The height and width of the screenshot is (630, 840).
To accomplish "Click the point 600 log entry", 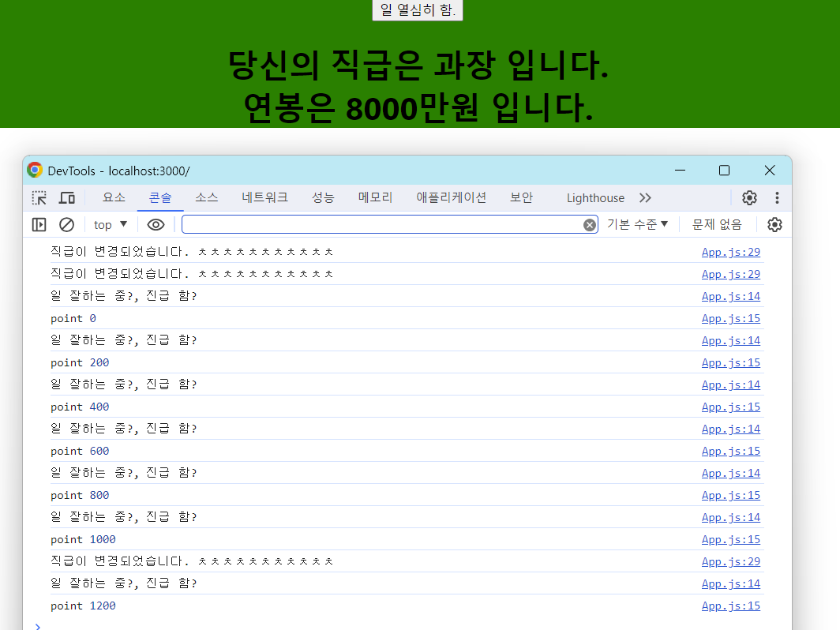I will (x=80, y=451).
